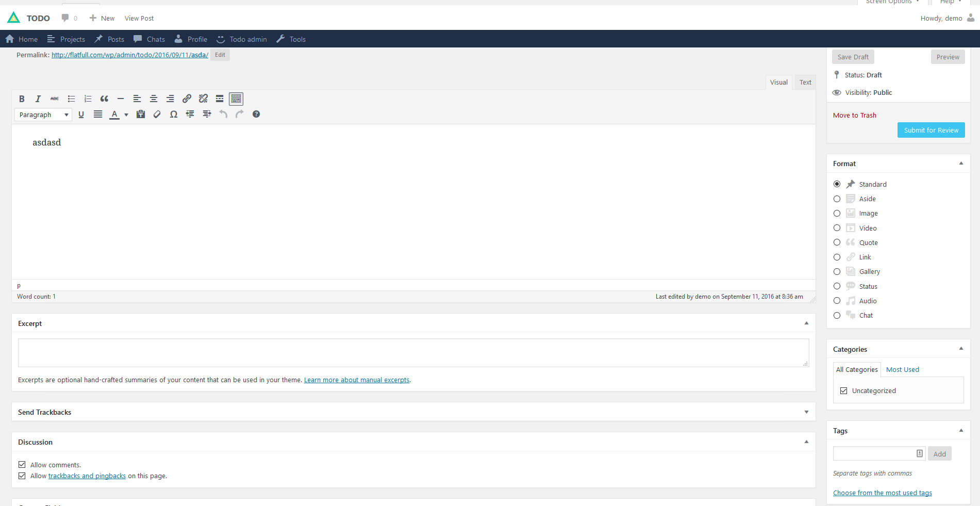Insert a numbered list
Screen dimensions: 980x506
point(88,99)
